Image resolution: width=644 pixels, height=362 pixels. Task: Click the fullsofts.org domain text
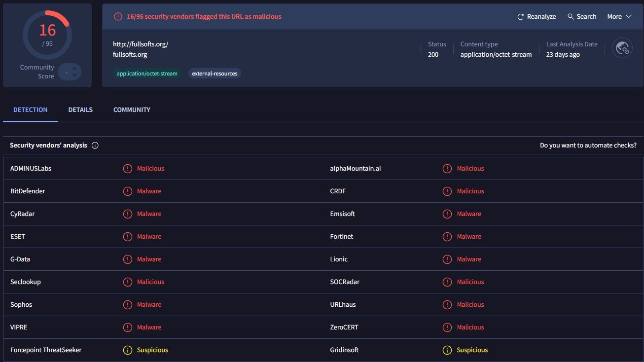pos(130,55)
